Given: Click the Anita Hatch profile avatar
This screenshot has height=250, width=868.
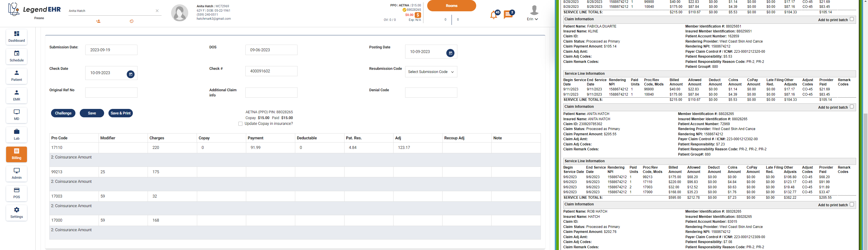Looking at the screenshot, I should coord(180,13).
